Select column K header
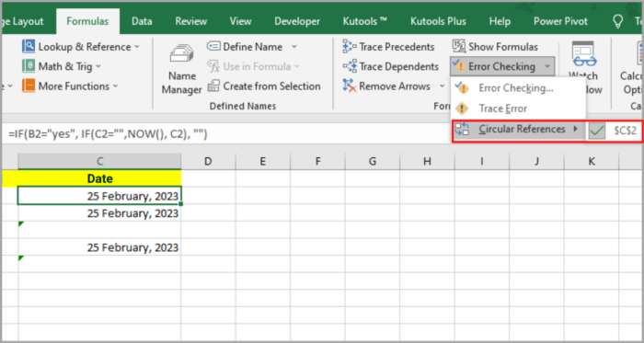Image resolution: width=644 pixels, height=343 pixels. [592, 161]
